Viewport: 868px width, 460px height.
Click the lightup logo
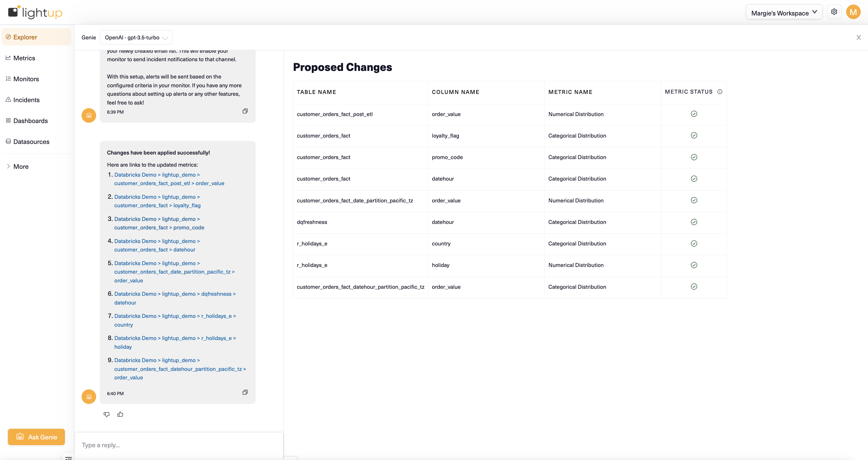tap(35, 12)
